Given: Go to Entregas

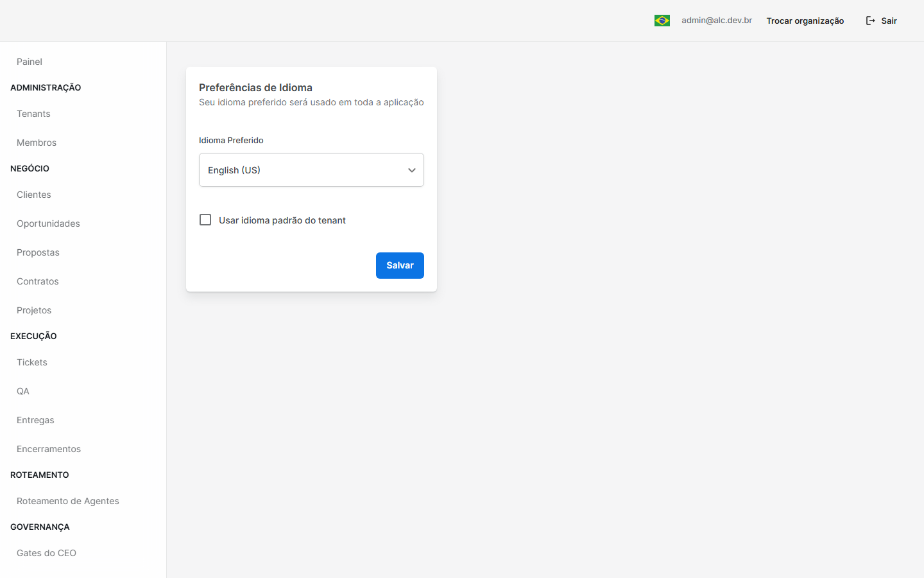Looking at the screenshot, I should [x=35, y=420].
